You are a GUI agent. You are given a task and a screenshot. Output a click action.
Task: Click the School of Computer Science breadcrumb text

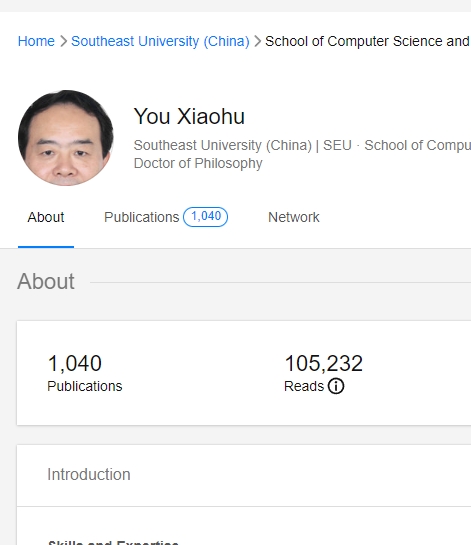coord(368,41)
